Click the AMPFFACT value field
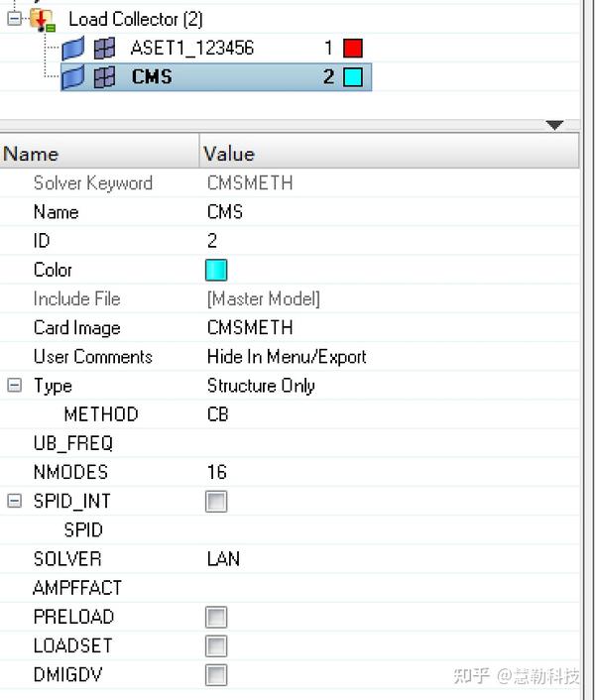Viewport: 595px width, 700px height. click(x=389, y=588)
